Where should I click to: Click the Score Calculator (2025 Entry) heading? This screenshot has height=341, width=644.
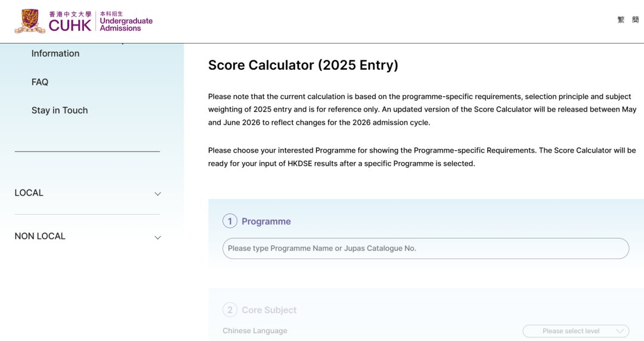[303, 65]
